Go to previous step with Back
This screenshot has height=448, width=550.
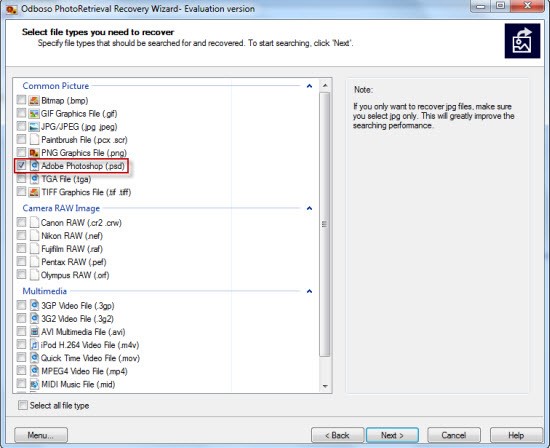click(337, 435)
